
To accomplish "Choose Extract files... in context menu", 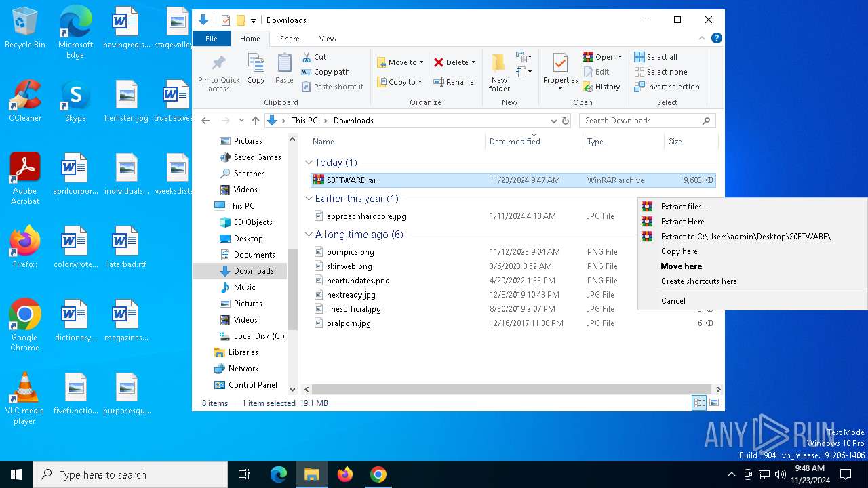I will [x=752, y=207].
